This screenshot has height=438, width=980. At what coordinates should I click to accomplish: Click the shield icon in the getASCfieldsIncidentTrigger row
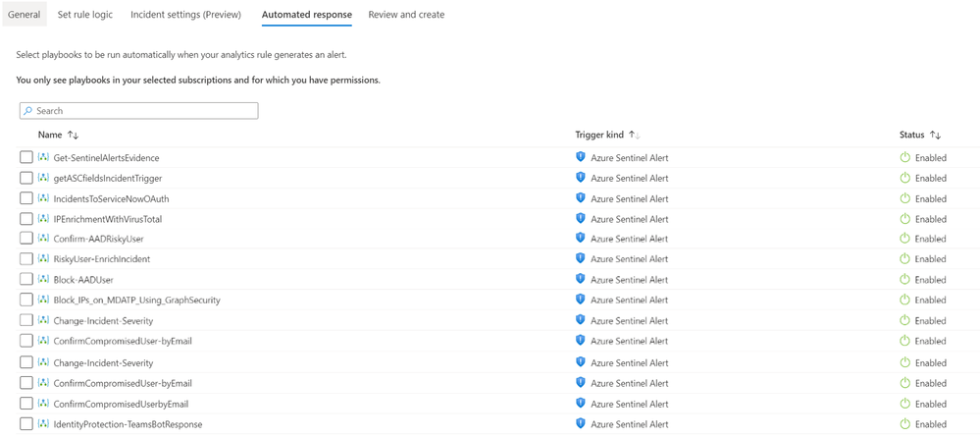coord(580,178)
